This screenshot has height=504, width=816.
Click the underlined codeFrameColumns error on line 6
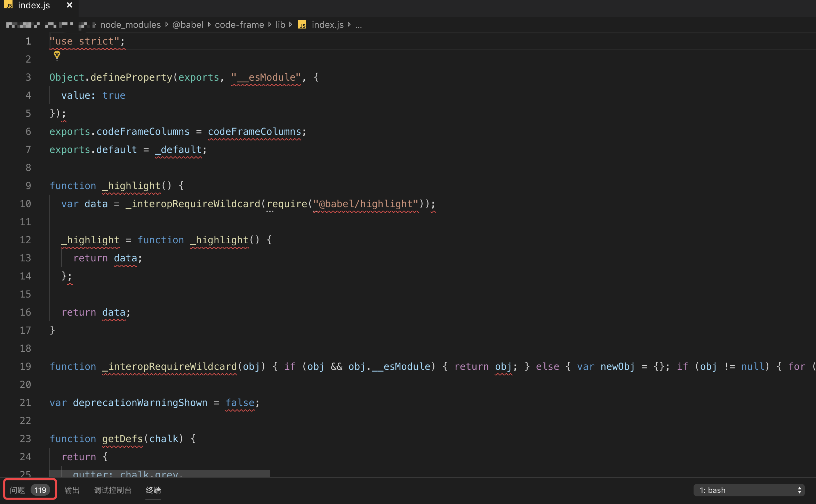pos(255,131)
